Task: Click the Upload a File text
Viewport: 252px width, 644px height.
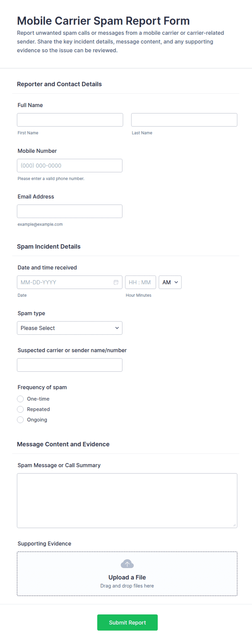Action: tap(127, 577)
